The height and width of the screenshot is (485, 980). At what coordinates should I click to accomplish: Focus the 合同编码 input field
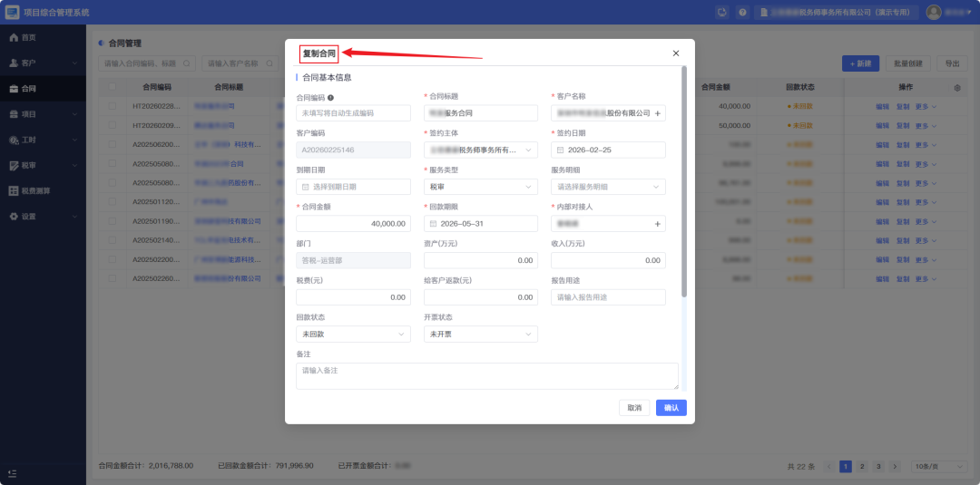click(353, 113)
